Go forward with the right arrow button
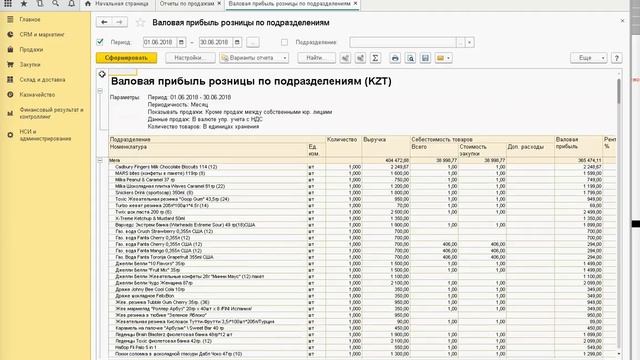The width and height of the screenshot is (640, 360). point(119,22)
